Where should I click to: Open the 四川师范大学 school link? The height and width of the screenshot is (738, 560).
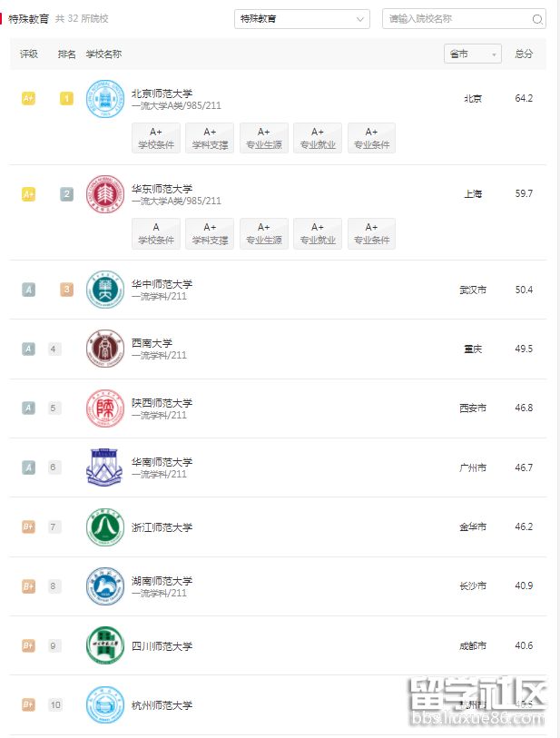[x=162, y=646]
